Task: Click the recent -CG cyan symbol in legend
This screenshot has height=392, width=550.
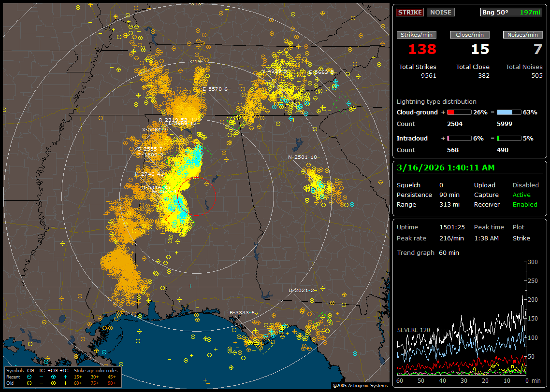Action: [30, 376]
